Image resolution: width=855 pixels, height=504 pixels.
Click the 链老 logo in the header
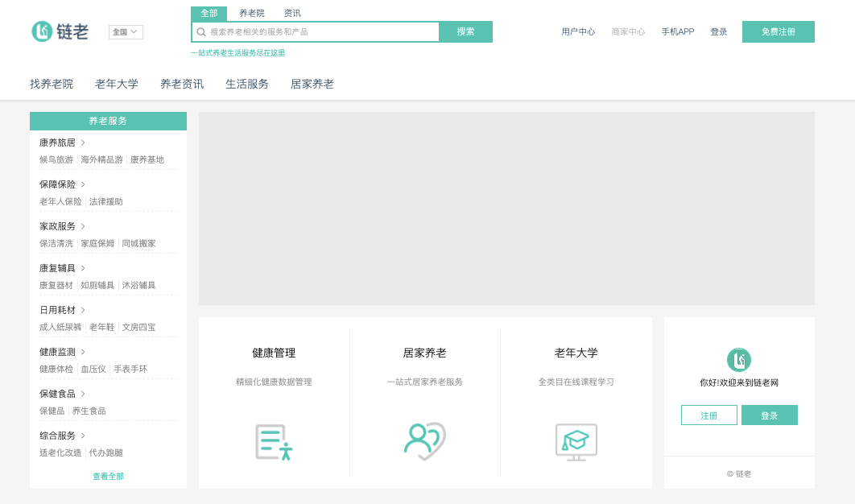click(x=58, y=31)
